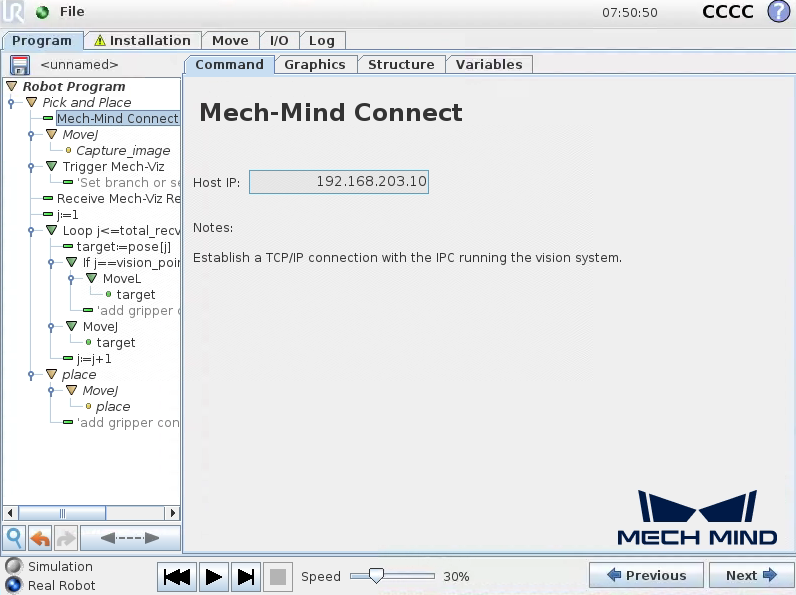Adjust the Speed slider handle
This screenshot has height=595, width=796.
[x=376, y=576]
